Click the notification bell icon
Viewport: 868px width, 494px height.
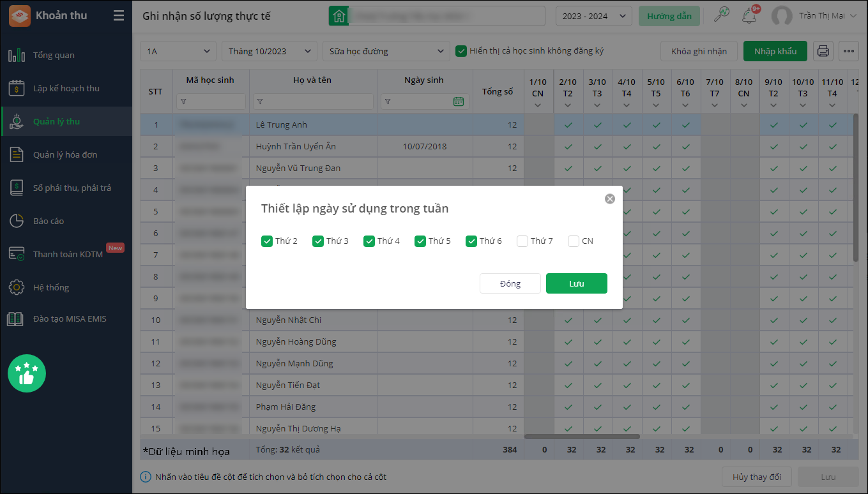tap(749, 16)
